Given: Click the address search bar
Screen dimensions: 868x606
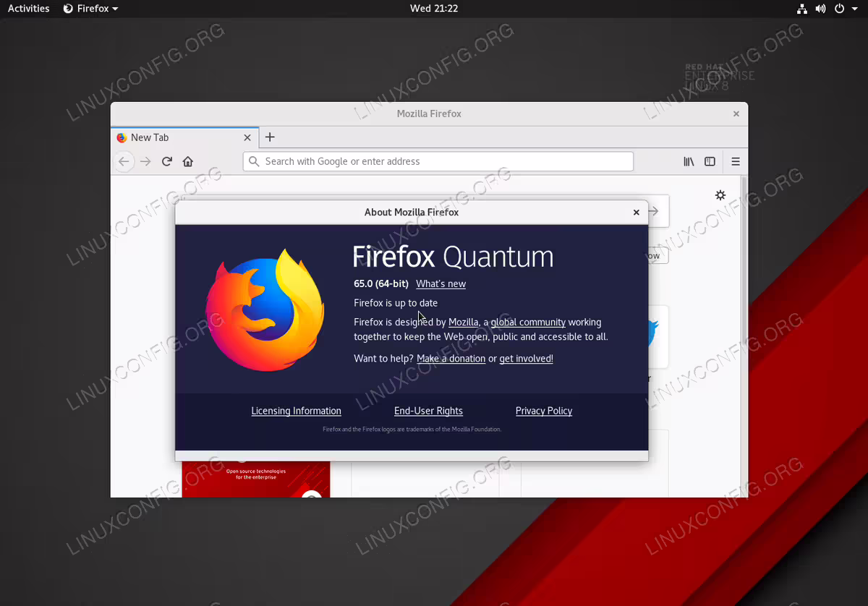Looking at the screenshot, I should click(438, 161).
